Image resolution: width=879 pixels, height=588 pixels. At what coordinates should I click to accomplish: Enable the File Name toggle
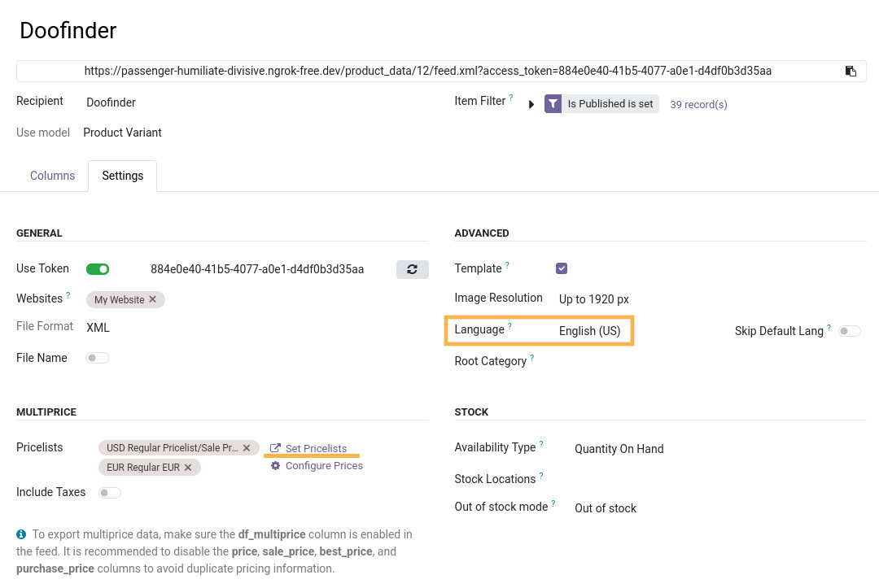coord(98,358)
